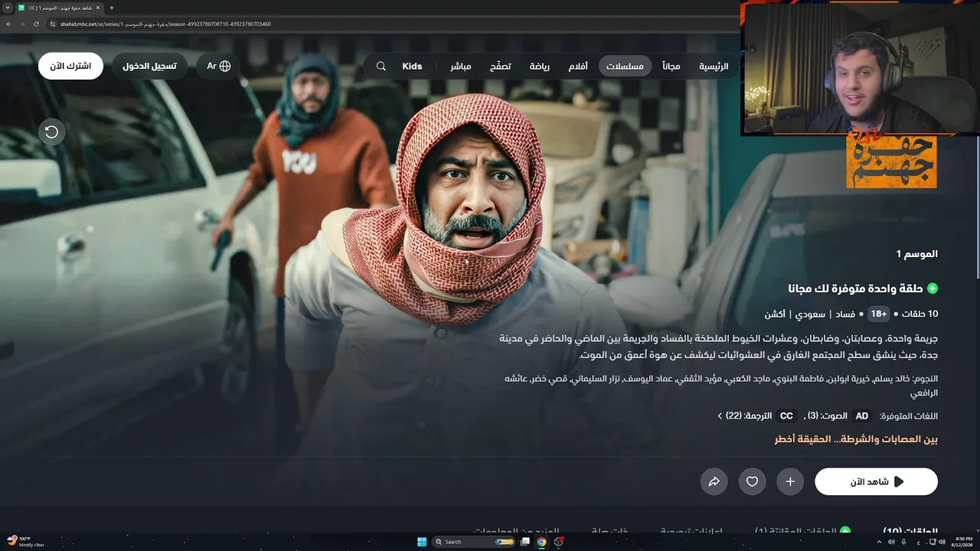The width and height of the screenshot is (980, 551).
Task: Click the "فساد" genre tag
Action: pyautogui.click(x=845, y=315)
